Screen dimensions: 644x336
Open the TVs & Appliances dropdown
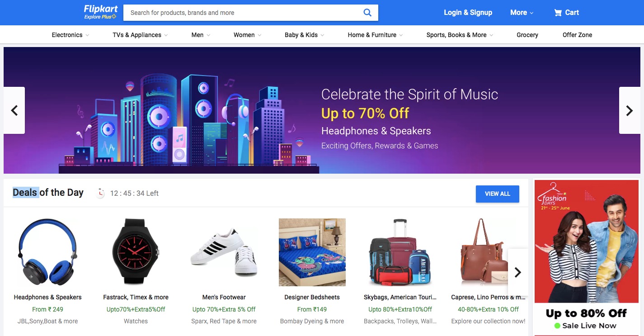coord(140,35)
